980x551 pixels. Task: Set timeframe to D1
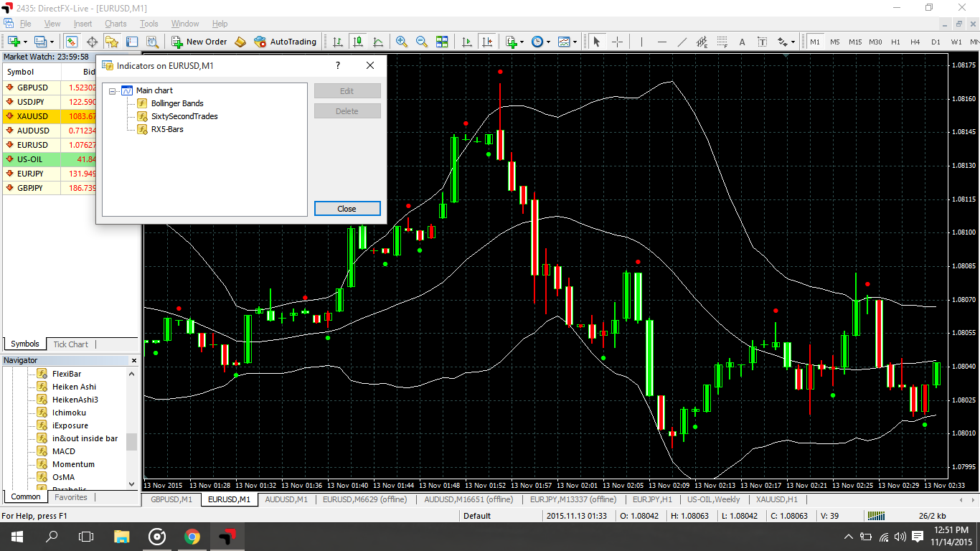[x=936, y=42]
